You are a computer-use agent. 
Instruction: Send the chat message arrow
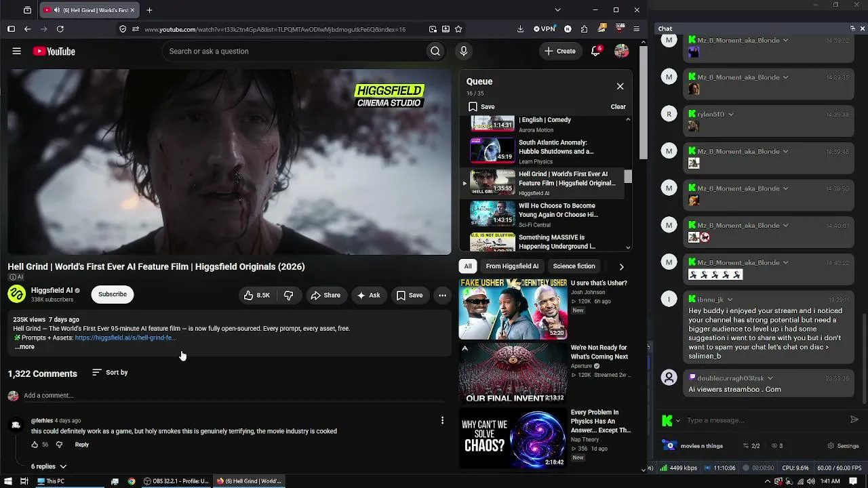[x=854, y=420]
